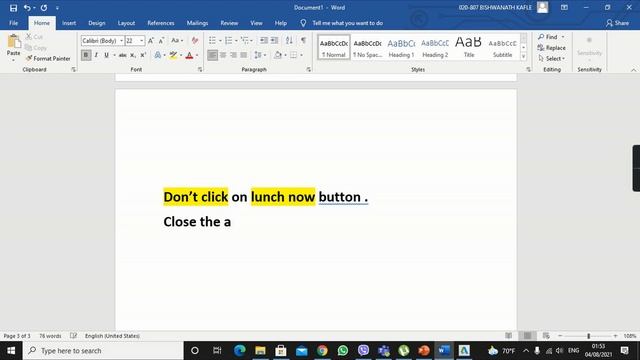Open the Replace dialog

pyautogui.click(x=551, y=48)
